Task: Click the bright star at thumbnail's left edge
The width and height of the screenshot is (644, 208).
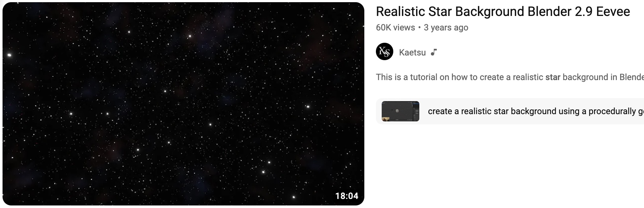Action: pyautogui.click(x=9, y=55)
